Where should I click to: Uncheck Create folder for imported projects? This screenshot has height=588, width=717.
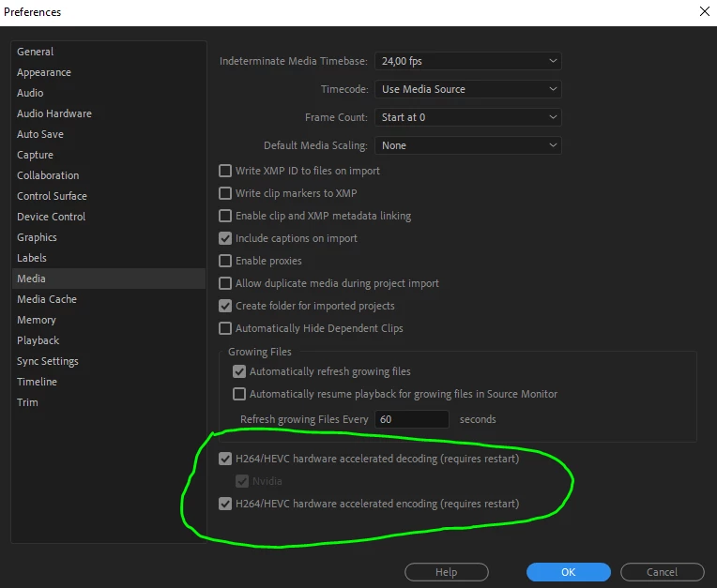[225, 306]
